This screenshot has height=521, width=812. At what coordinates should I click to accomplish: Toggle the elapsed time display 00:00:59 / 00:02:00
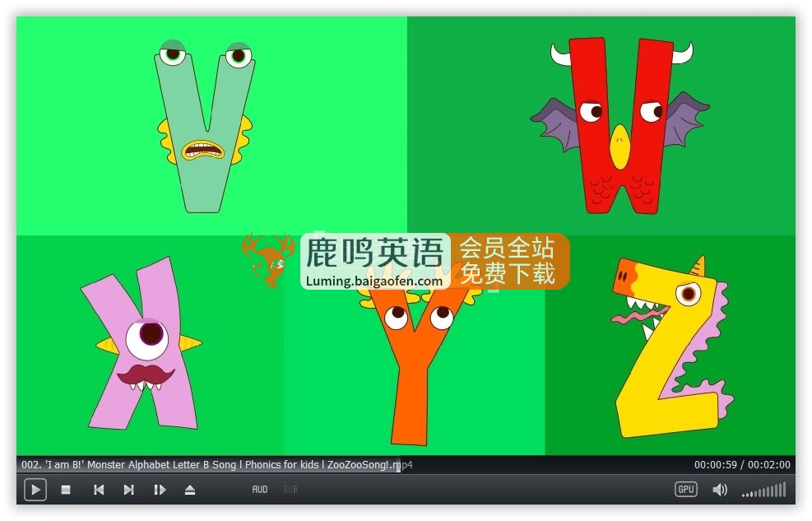coord(742,464)
